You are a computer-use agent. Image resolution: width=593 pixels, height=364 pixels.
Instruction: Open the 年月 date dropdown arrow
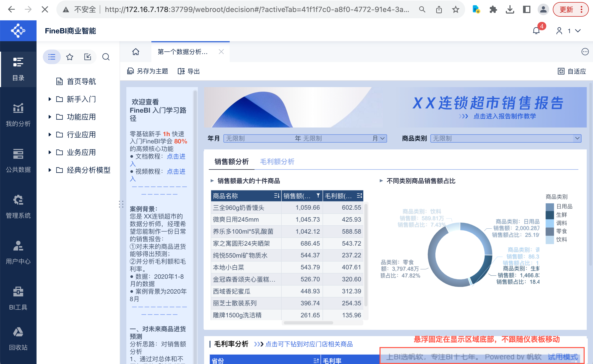tap(383, 138)
